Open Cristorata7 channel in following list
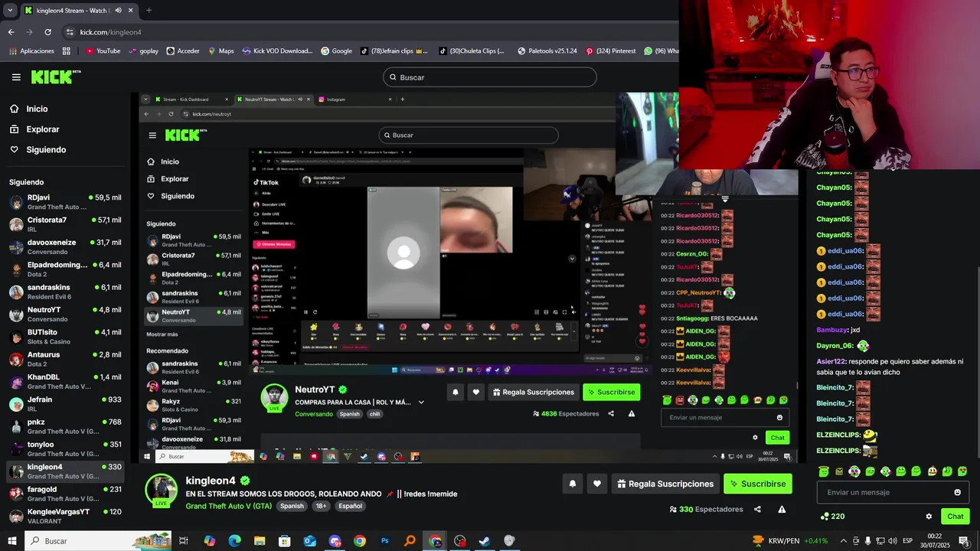 click(x=65, y=224)
